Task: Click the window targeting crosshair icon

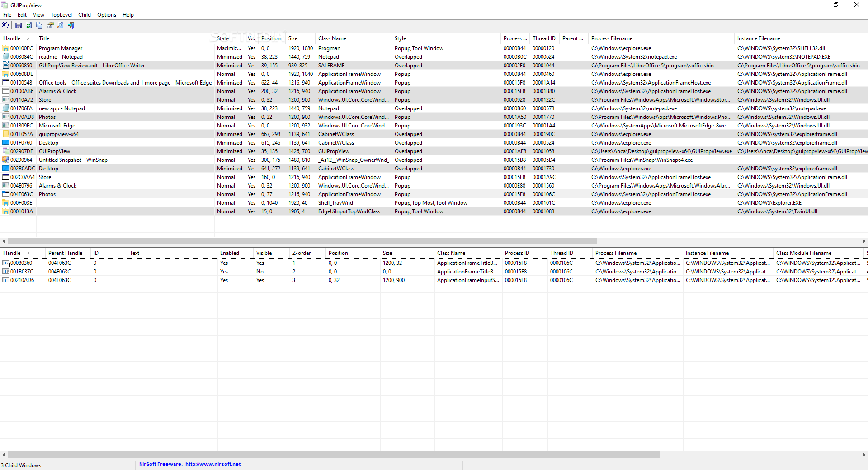Action: tap(5, 25)
